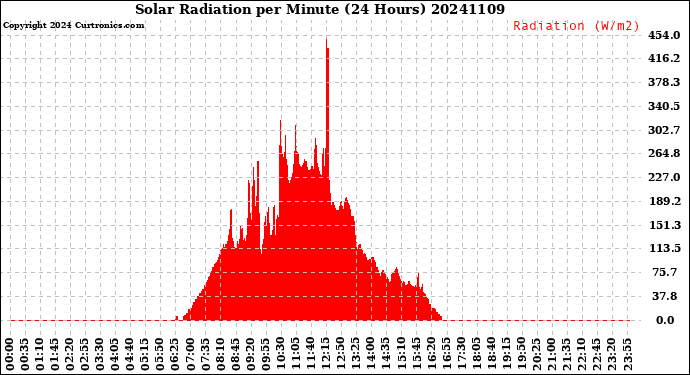Screen dimensions: 690x375
Task: Click the 01:45 time axis label
Action: point(55,355)
